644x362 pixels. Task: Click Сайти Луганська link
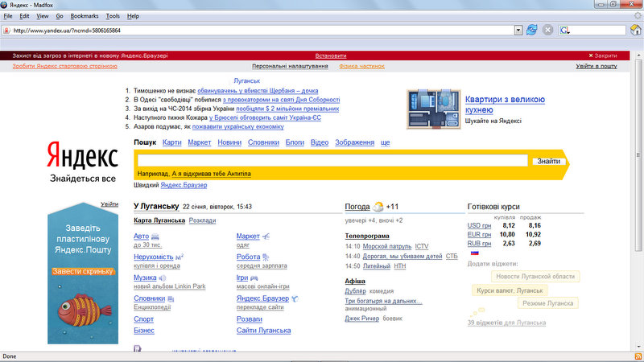[x=263, y=331]
